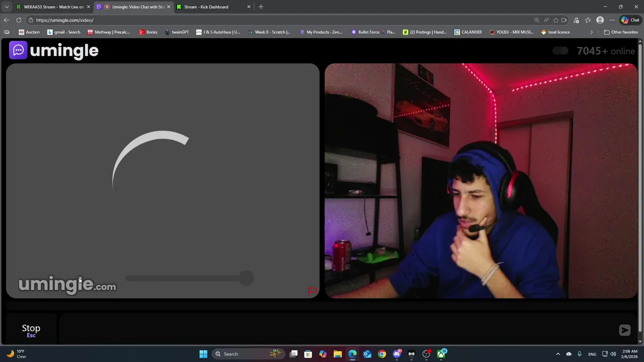Open the Mathway Precalc bookmark
Image resolution: width=644 pixels, height=362 pixels.
tap(109, 32)
